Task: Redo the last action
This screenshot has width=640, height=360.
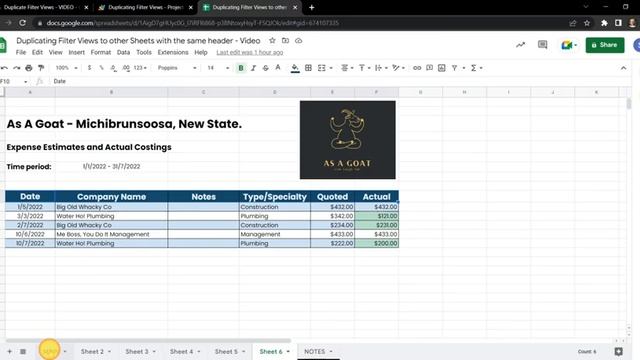Action: 17,68
